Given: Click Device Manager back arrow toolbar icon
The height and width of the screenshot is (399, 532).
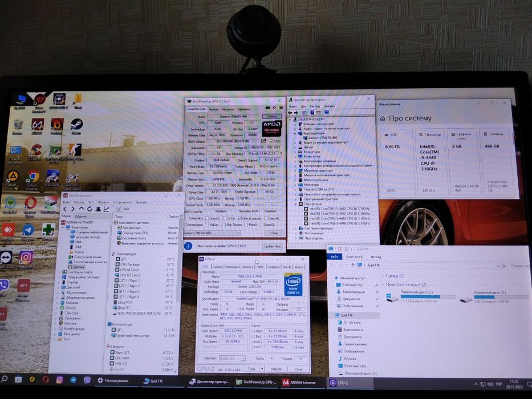Looking at the screenshot, I should (x=290, y=113).
